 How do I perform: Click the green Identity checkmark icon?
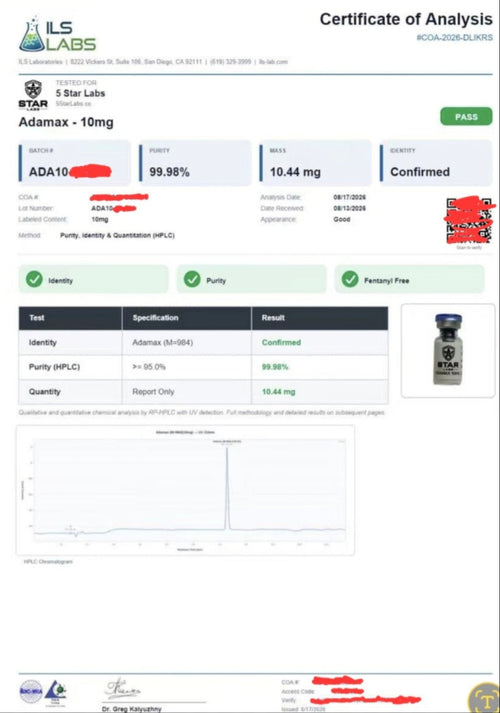[34, 279]
